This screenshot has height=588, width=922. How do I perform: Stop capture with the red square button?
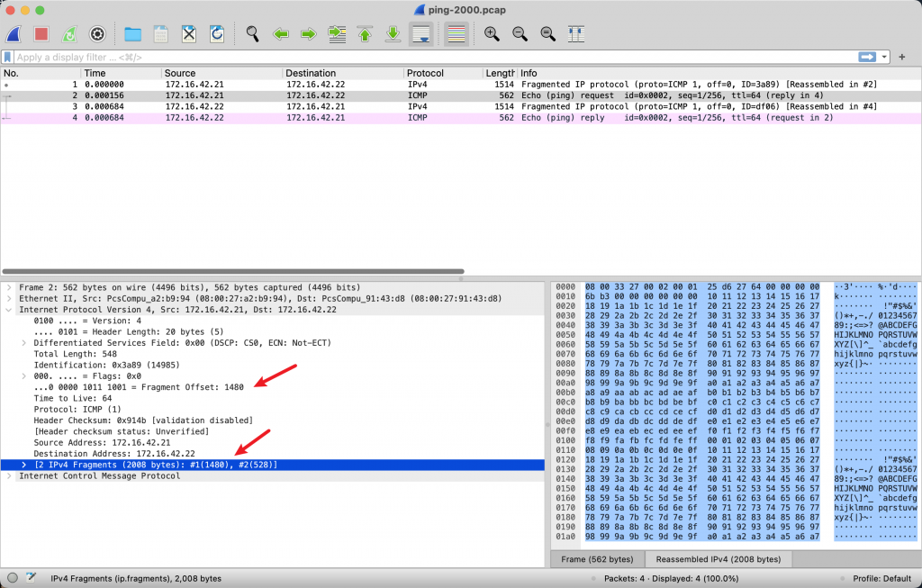coord(41,34)
